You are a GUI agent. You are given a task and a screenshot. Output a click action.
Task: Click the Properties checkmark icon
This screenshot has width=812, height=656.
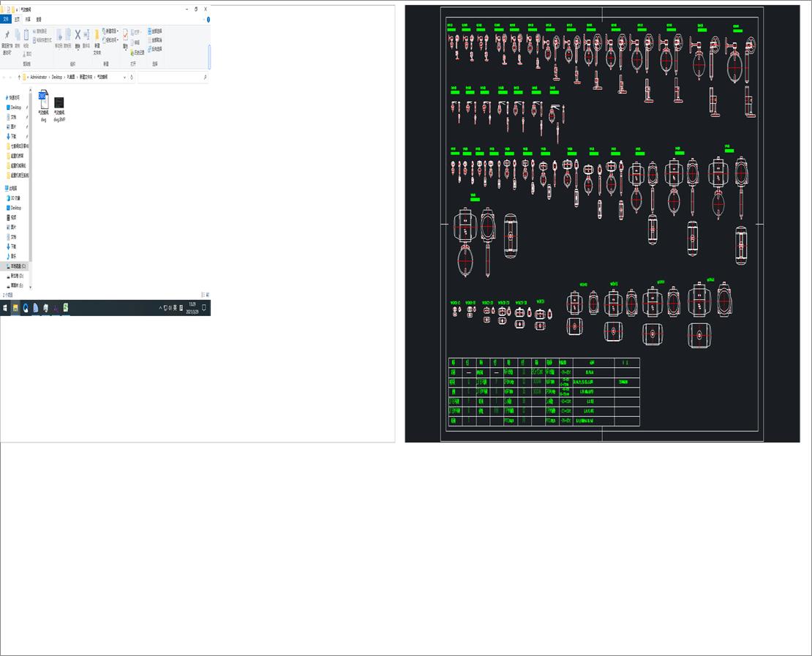(125, 34)
